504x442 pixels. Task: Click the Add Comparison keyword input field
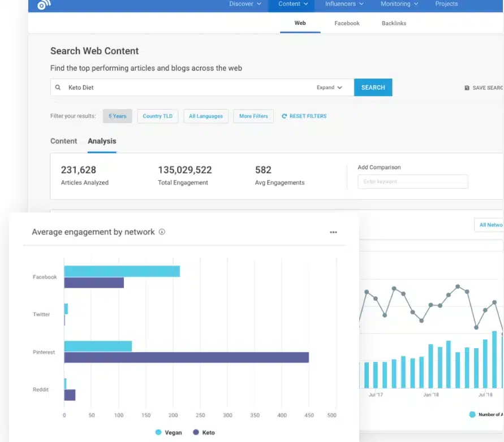click(x=412, y=181)
